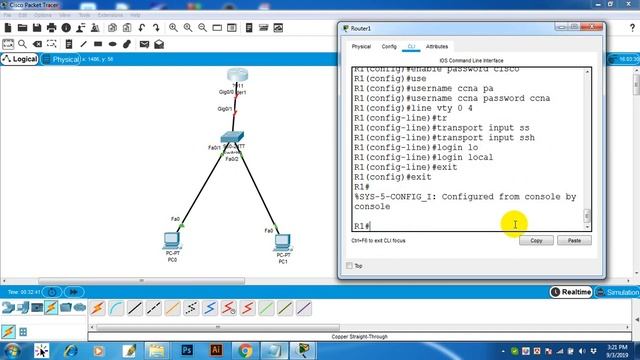The width and height of the screenshot is (640, 360).
Task: Zoom out of the workspace
Action: (x=202, y=28)
